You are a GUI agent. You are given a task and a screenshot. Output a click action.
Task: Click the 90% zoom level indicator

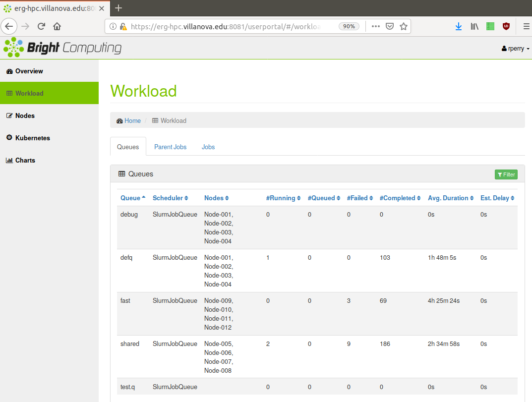349,26
